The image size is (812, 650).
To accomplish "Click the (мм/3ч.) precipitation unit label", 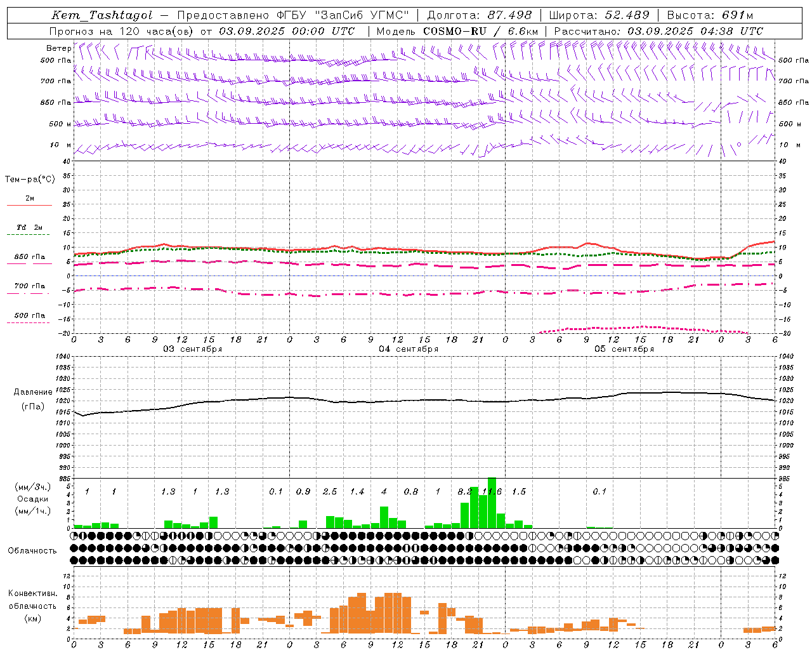I will (x=32, y=487).
